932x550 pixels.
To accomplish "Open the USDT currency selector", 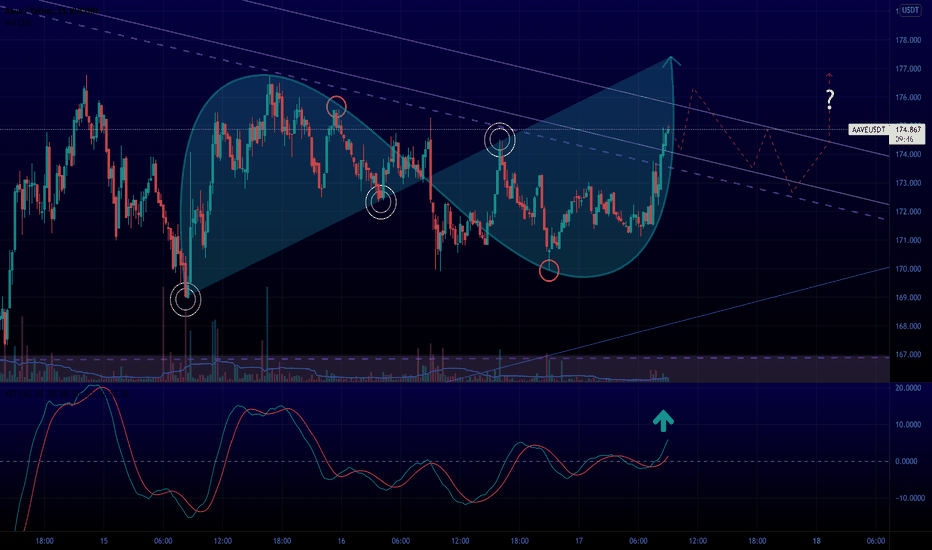I will [910, 10].
